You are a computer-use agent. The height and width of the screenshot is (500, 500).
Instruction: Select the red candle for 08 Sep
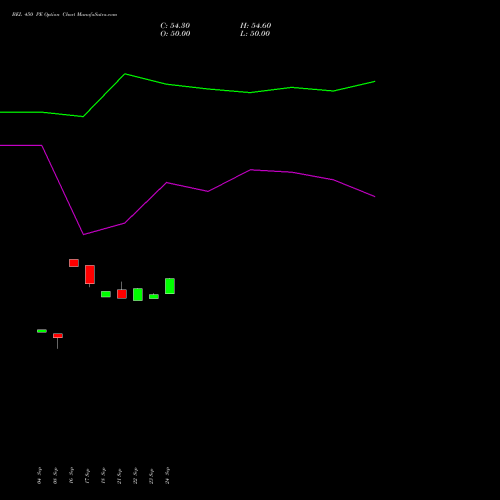58,336
